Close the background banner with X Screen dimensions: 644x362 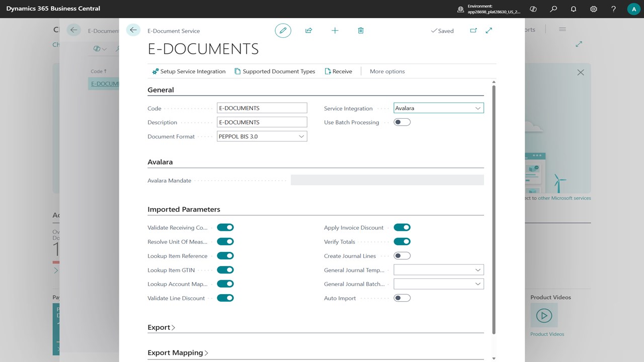coord(581,72)
